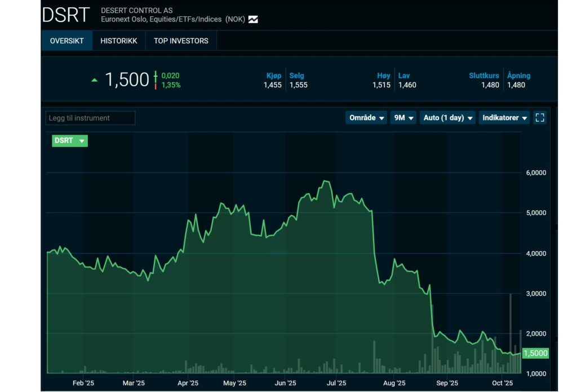This screenshot has height=392, width=577.
Task: Click the arrow on the DSRT legend tag
Action: tap(82, 141)
